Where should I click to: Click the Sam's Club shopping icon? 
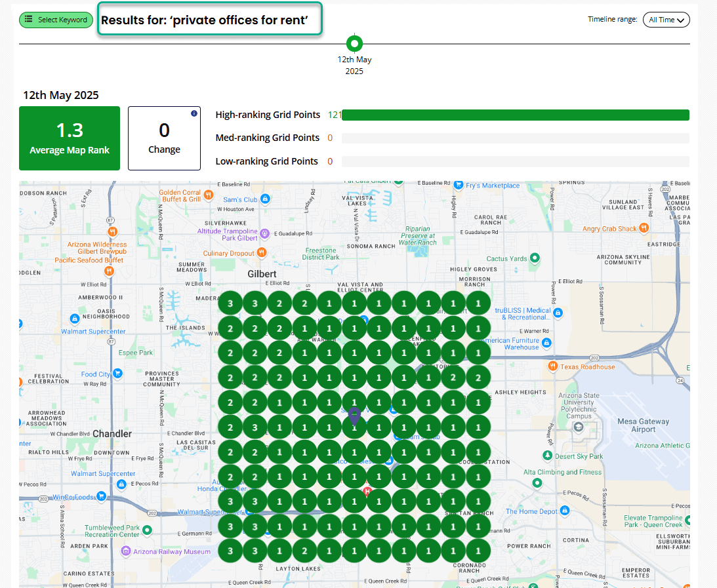coord(265,199)
